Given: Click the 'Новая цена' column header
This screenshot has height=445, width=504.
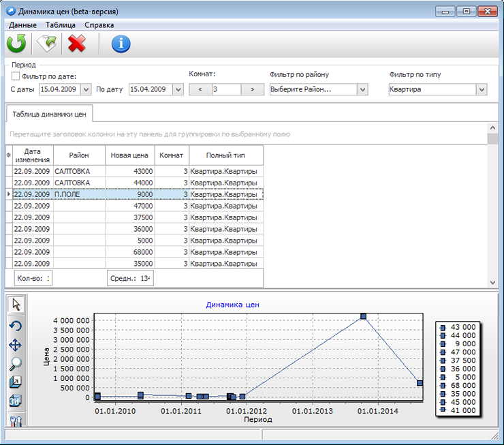Looking at the screenshot, I should [x=129, y=155].
